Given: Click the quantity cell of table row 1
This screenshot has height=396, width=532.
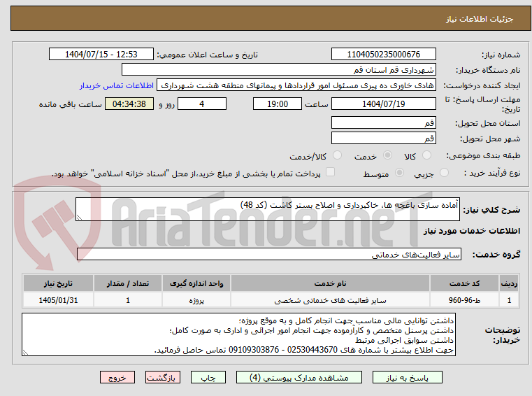Looking at the screenshot, I should click(x=128, y=300).
